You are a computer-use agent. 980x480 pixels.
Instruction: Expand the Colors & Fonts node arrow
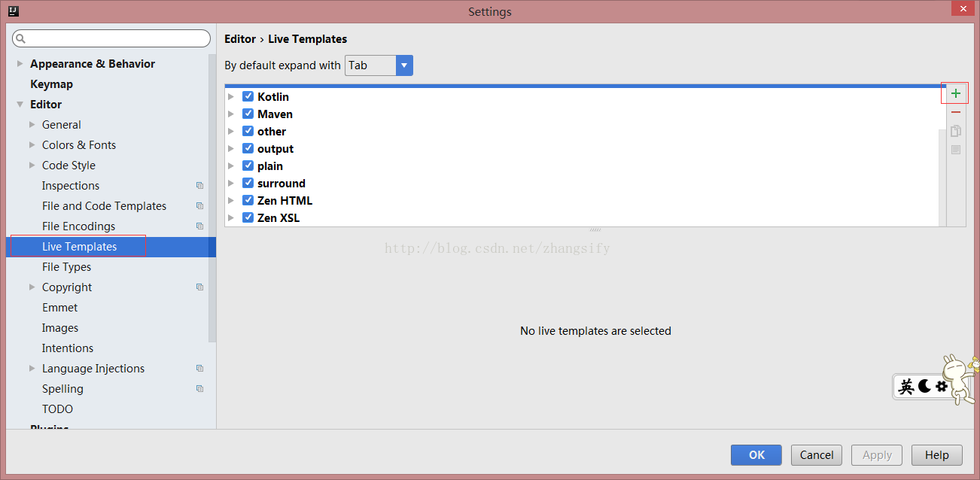32,145
